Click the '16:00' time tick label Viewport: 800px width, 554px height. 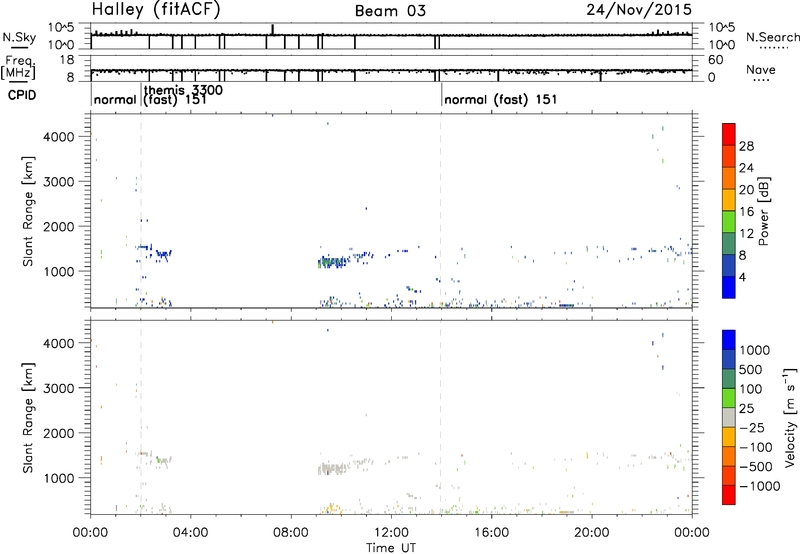pos(491,533)
